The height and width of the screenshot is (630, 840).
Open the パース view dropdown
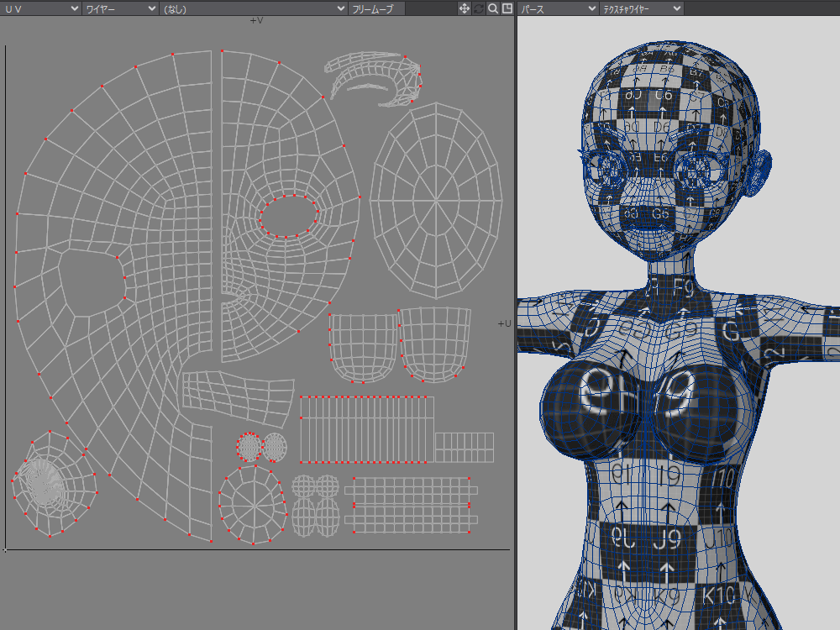coord(556,8)
